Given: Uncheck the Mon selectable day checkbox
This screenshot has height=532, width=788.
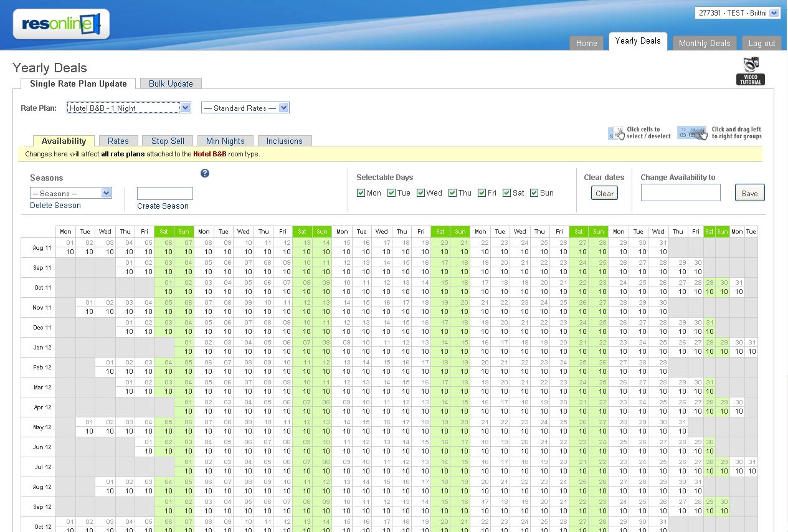Looking at the screenshot, I should tap(361, 193).
